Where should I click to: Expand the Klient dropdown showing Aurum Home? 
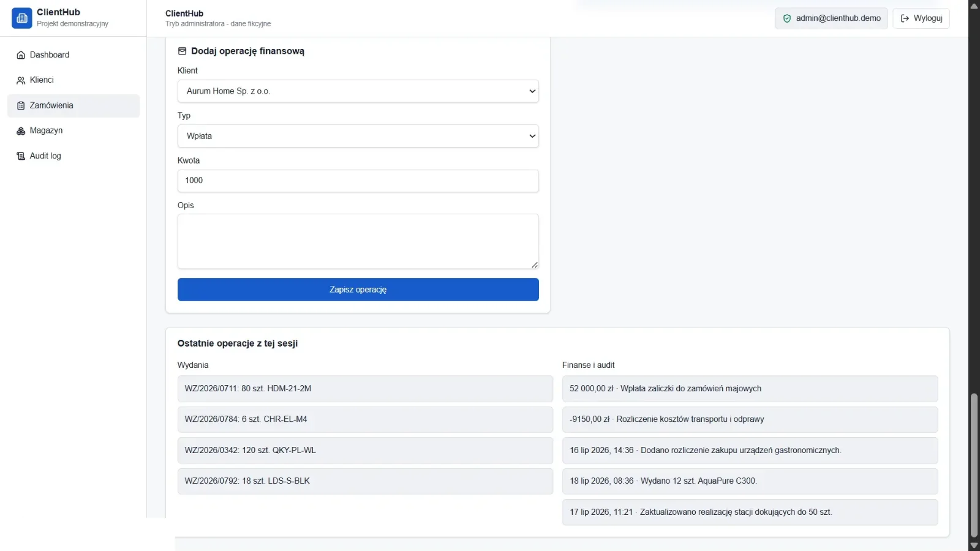(x=358, y=91)
